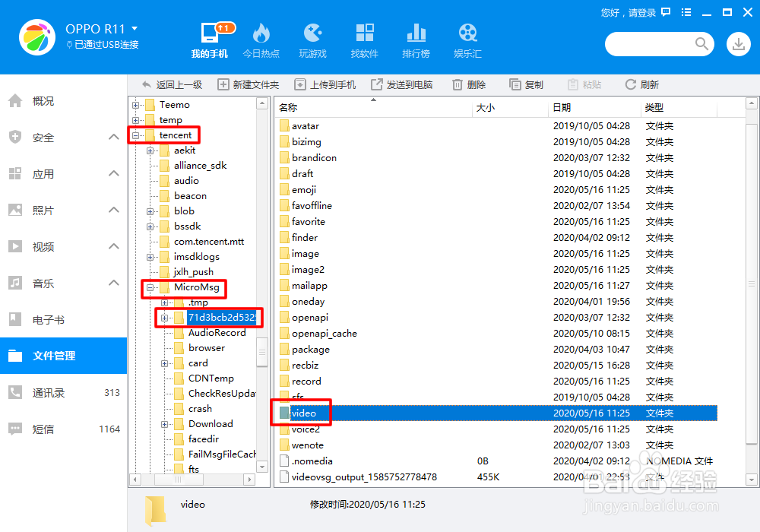Click the 请登录 login link
Image resolution: width=760 pixels, height=532 pixels.
642,13
